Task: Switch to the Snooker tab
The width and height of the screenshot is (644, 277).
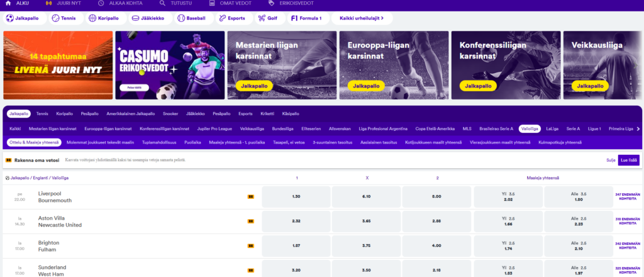Action: pyautogui.click(x=170, y=113)
